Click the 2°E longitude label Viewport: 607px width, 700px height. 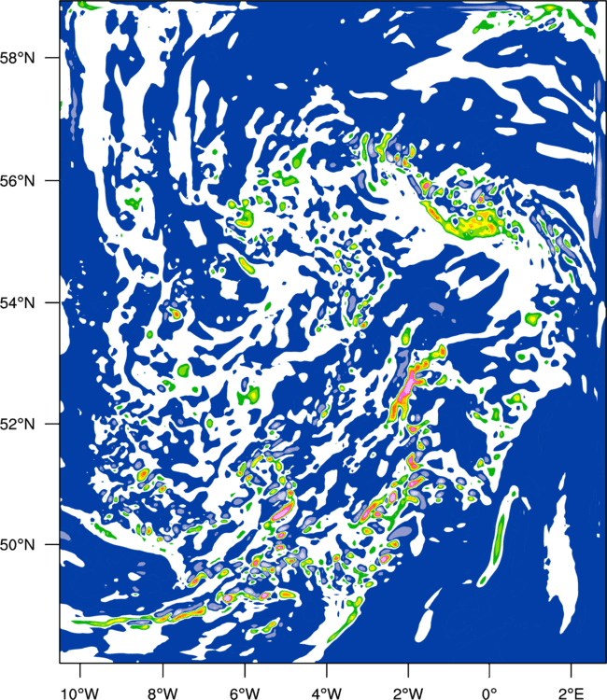[x=572, y=693]
